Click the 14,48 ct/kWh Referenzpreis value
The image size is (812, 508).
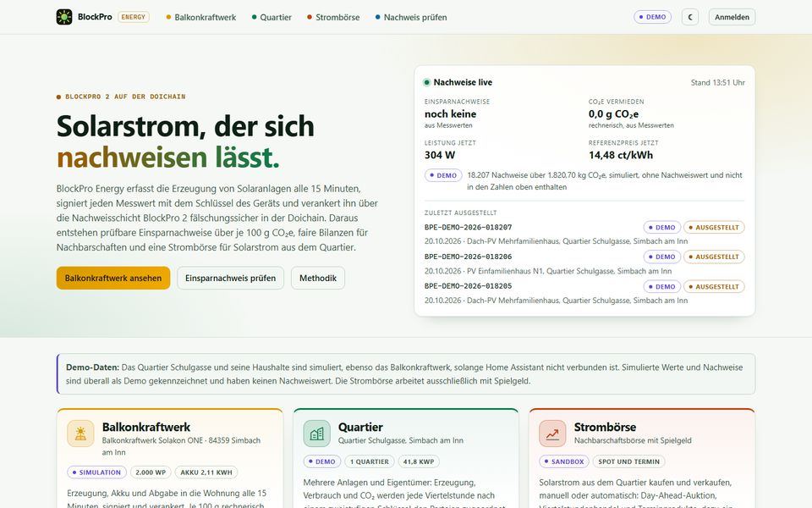[x=620, y=155]
